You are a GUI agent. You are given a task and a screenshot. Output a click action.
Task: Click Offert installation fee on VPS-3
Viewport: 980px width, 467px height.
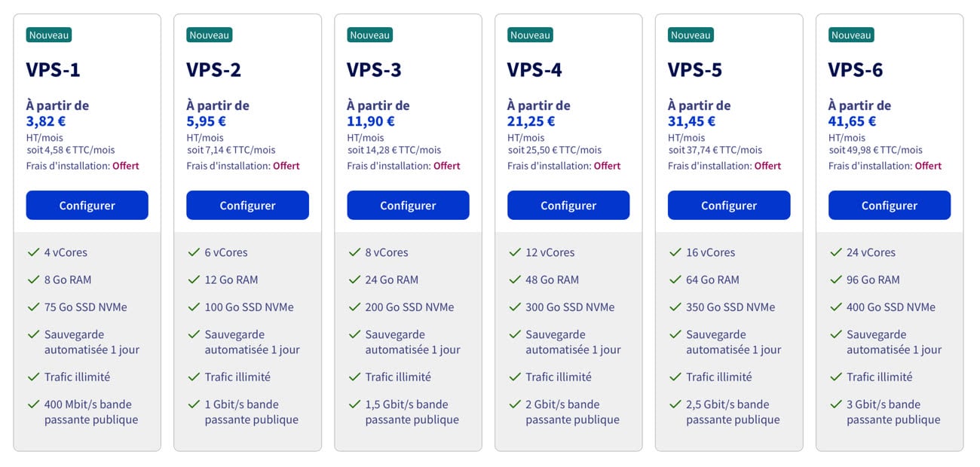point(446,166)
